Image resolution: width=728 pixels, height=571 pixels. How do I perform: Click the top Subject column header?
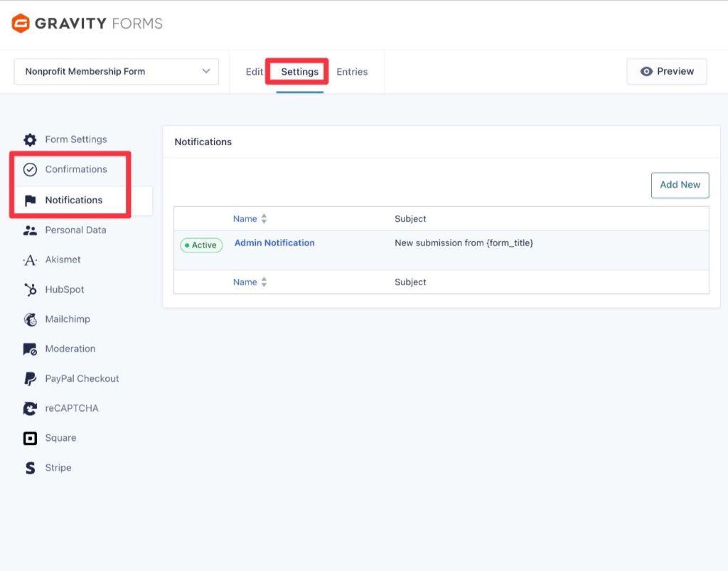410,218
